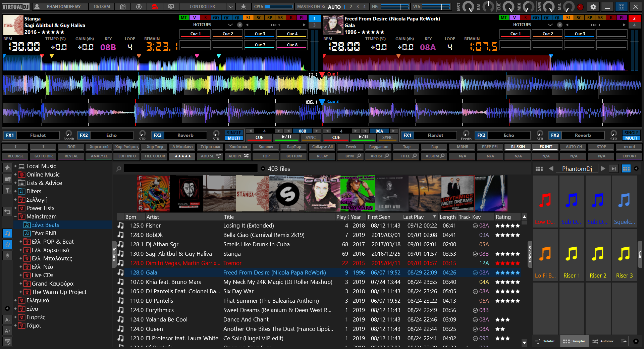Screen dimensions: 644x349
Task: Switch to the Automix tab
Action: [x=603, y=341]
